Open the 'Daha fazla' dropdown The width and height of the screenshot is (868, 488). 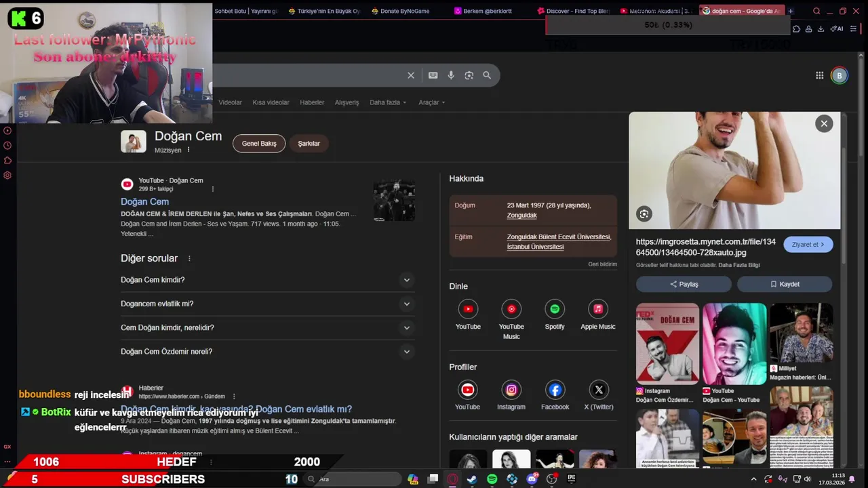[x=388, y=102]
